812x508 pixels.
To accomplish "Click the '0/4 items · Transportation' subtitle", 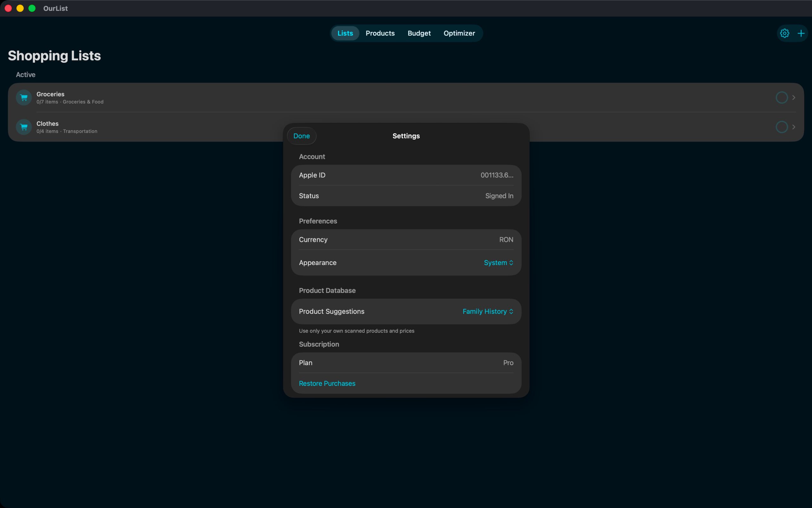I will point(67,131).
